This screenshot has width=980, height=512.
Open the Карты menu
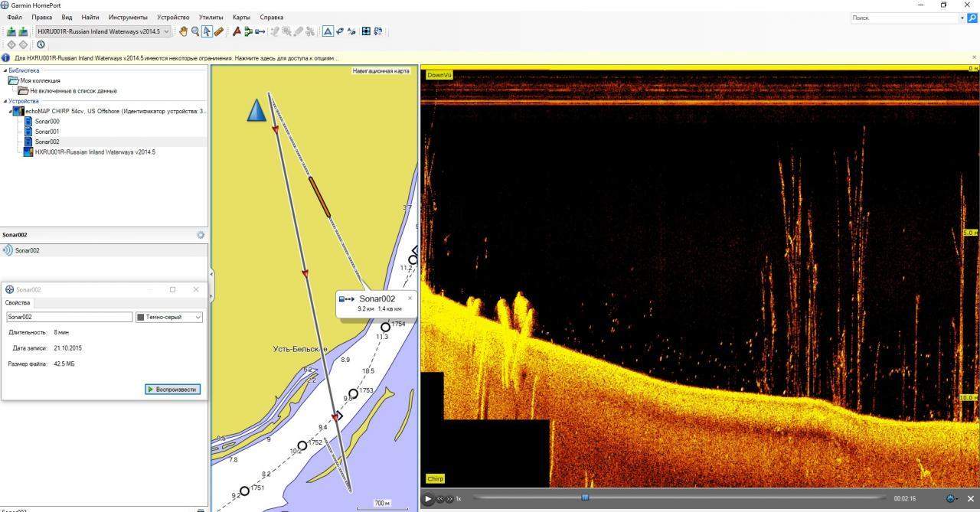coord(241,17)
